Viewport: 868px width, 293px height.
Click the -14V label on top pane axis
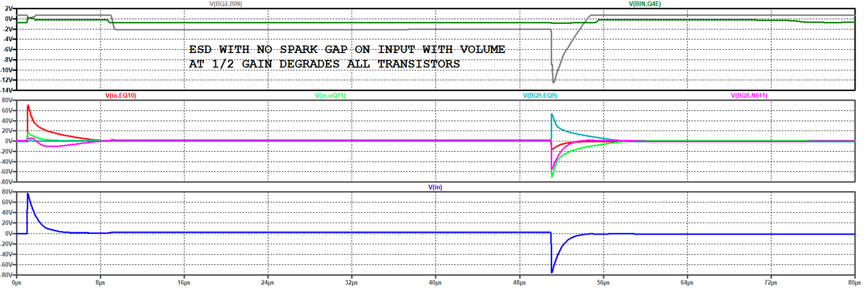point(7,90)
